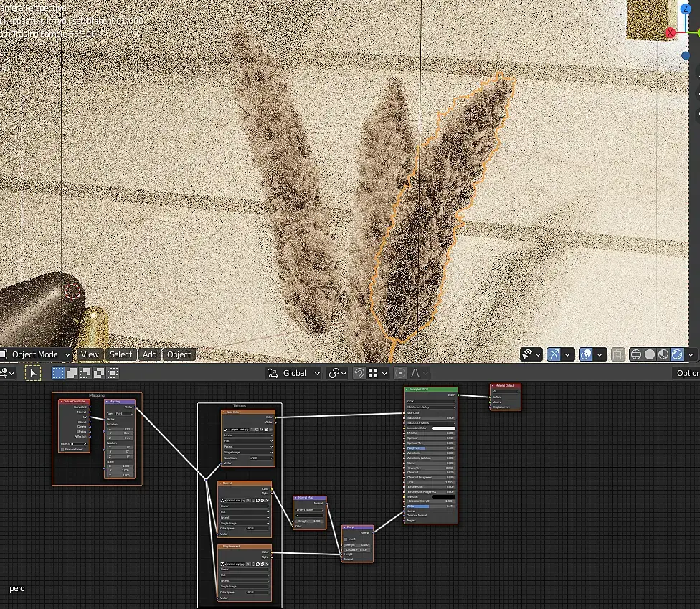This screenshot has height=609, width=700.
Task: Open the Subsurface Color white swatch
Action: click(x=444, y=428)
